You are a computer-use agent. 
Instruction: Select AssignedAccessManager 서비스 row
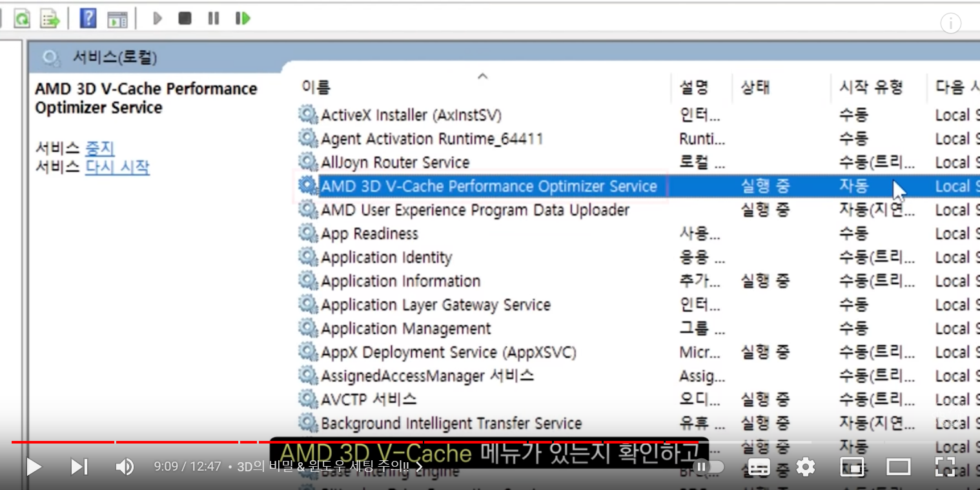click(x=427, y=376)
